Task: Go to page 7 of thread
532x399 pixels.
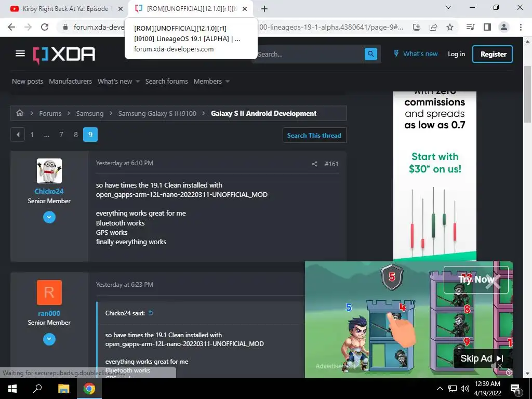Action: coord(61,135)
